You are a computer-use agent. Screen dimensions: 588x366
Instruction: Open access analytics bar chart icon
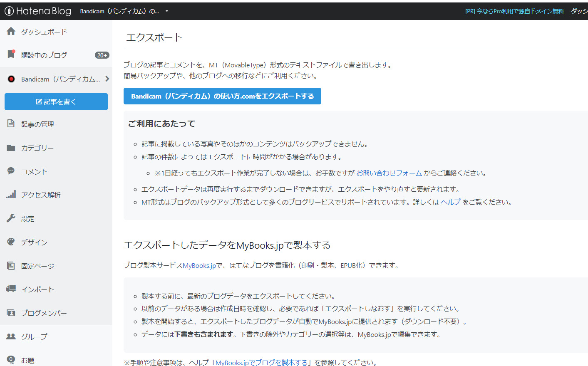(11, 195)
